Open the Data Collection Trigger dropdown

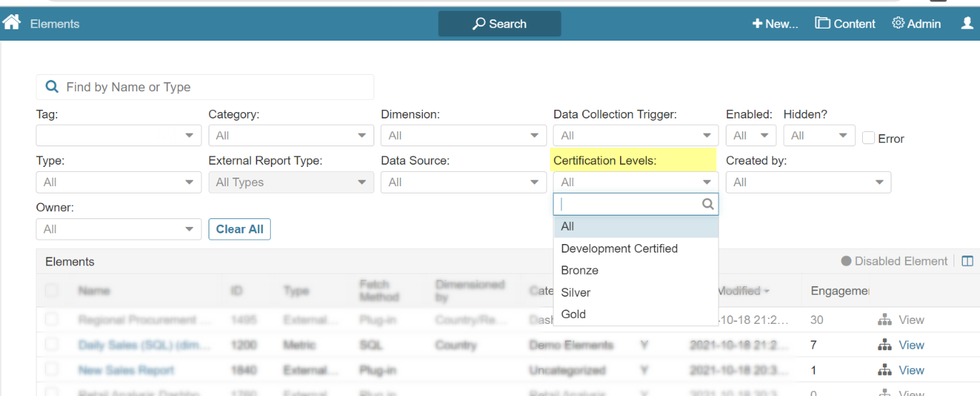[635, 136]
